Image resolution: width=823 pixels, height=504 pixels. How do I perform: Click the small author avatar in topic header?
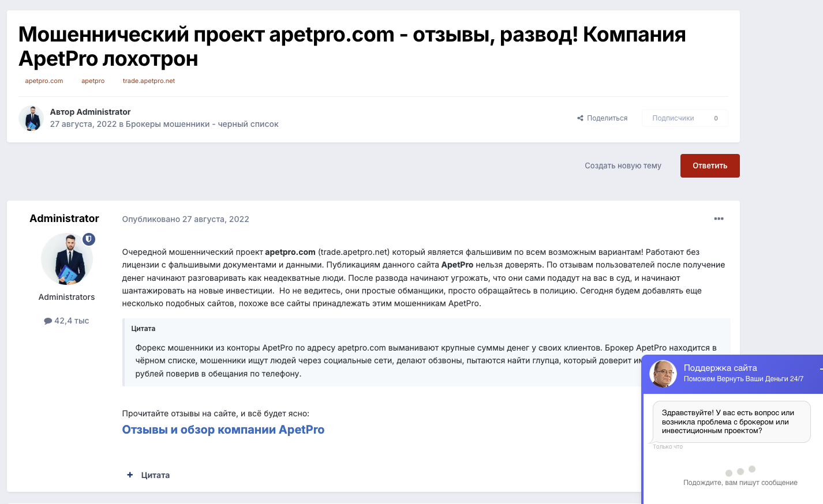point(31,118)
